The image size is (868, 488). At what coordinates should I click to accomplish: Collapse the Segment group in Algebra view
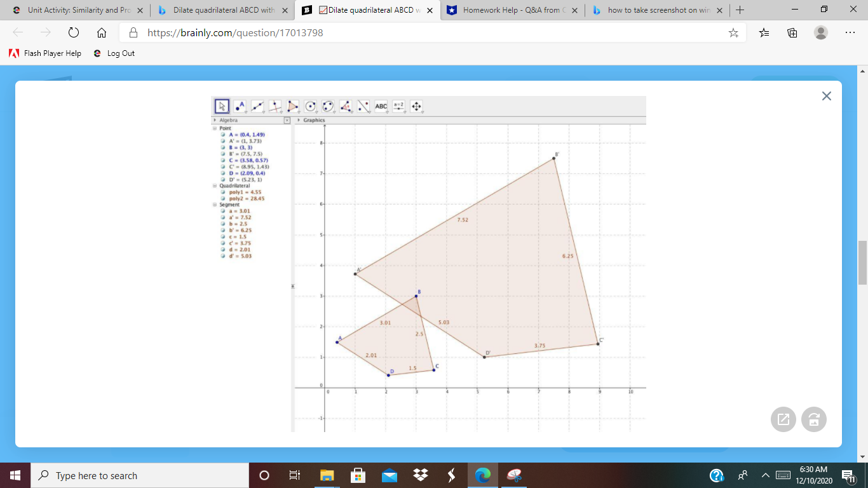point(214,205)
